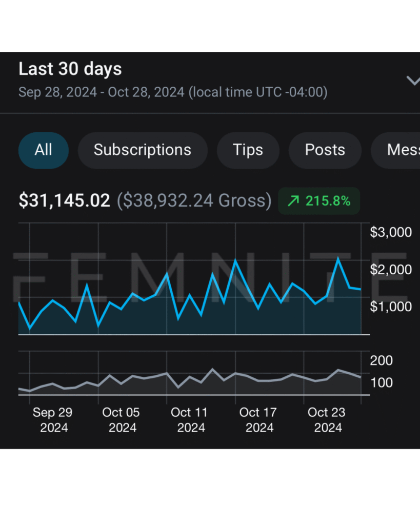
Task: Switch to the Posts filter
Action: [325, 150]
